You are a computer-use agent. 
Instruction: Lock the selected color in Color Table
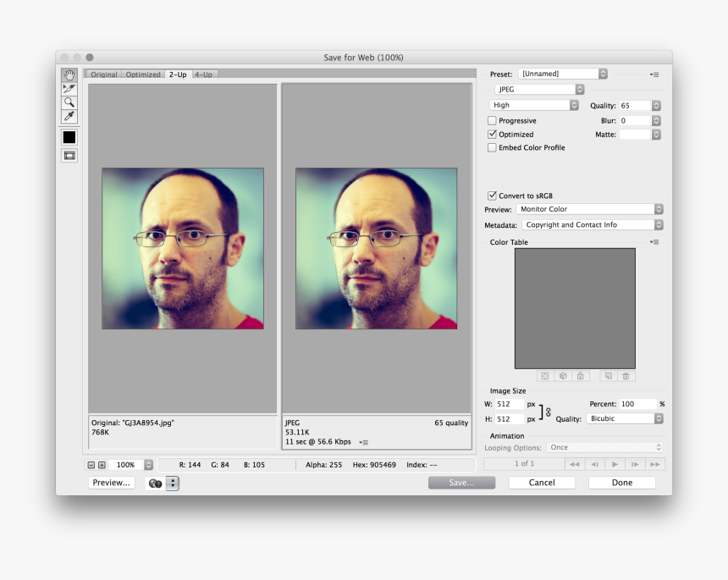tap(580, 376)
